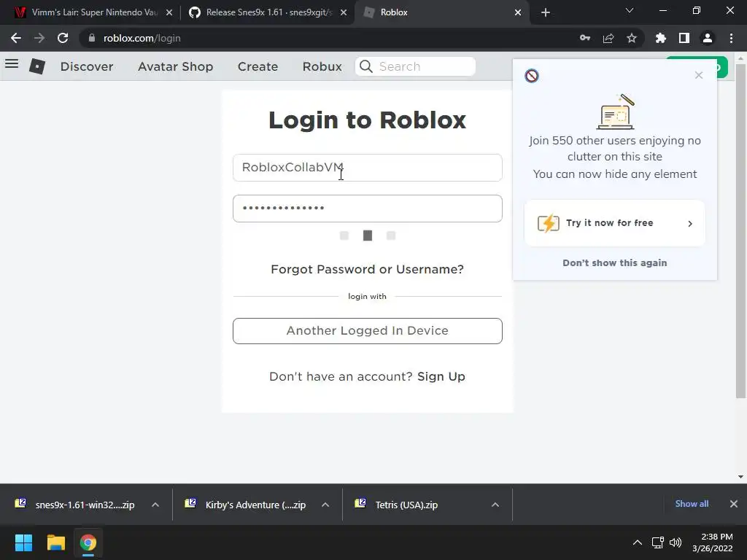
Task: Open the Windows Start menu
Action: [x=23, y=542]
